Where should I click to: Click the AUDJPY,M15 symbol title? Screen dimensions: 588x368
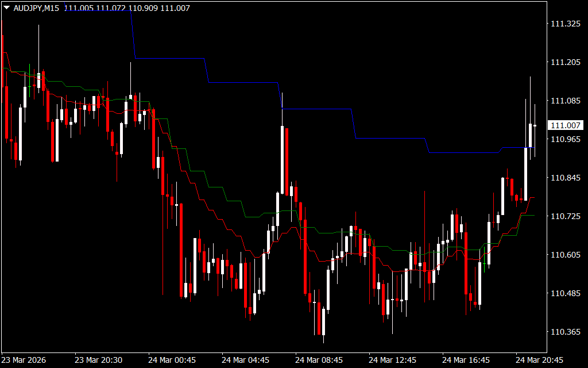[37, 8]
